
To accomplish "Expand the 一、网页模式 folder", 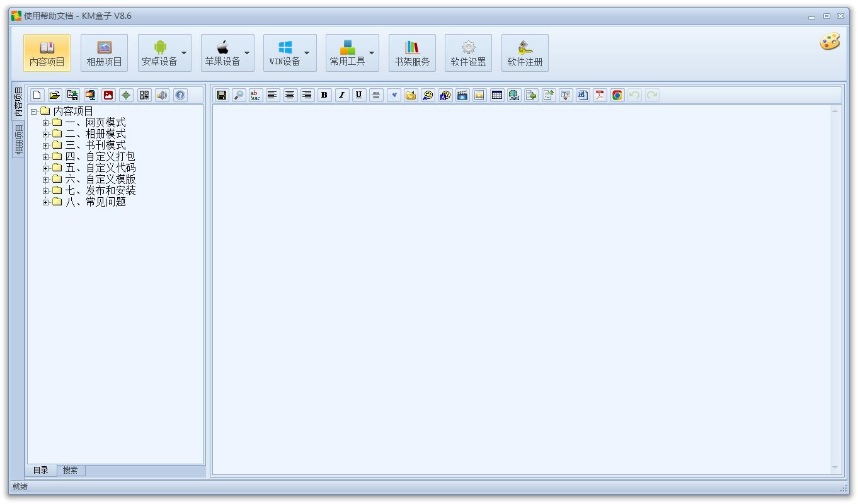I will coord(45,123).
